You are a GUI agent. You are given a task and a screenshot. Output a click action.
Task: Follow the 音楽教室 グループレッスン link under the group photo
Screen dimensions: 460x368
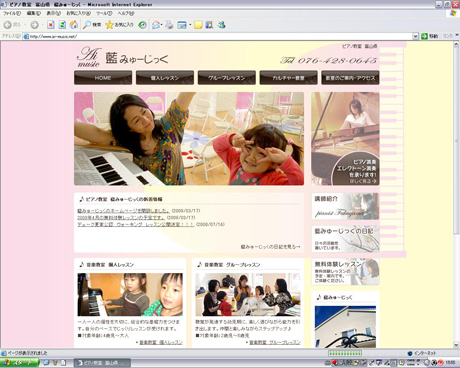[275, 342]
